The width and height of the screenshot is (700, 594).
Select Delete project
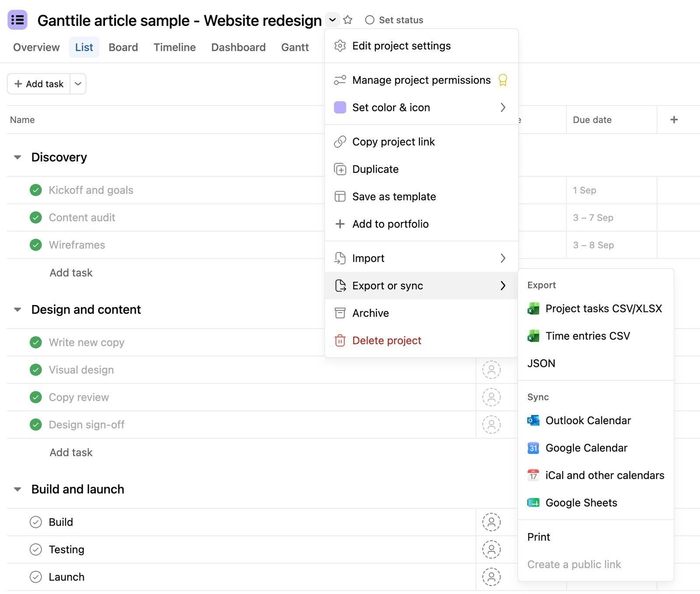pos(421,341)
